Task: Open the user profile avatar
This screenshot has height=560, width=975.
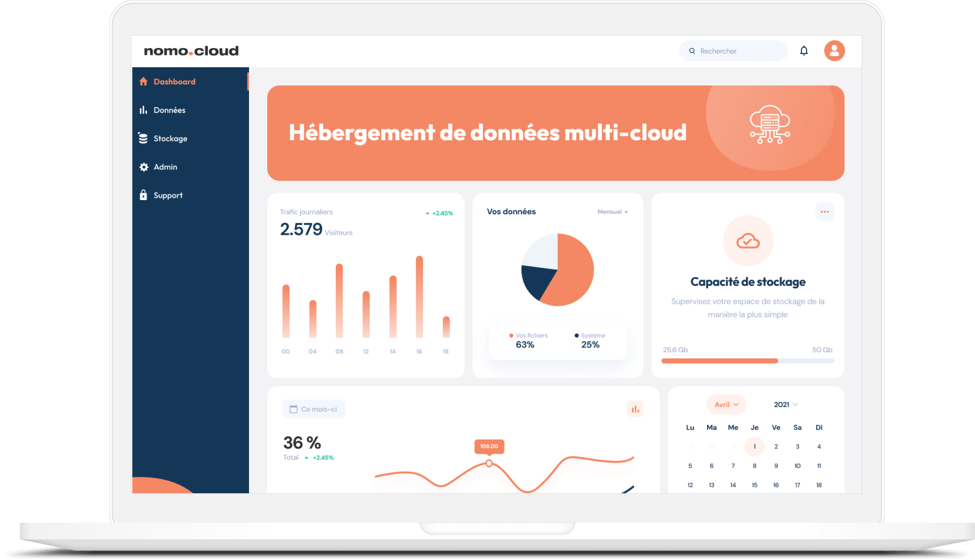Action: point(834,51)
